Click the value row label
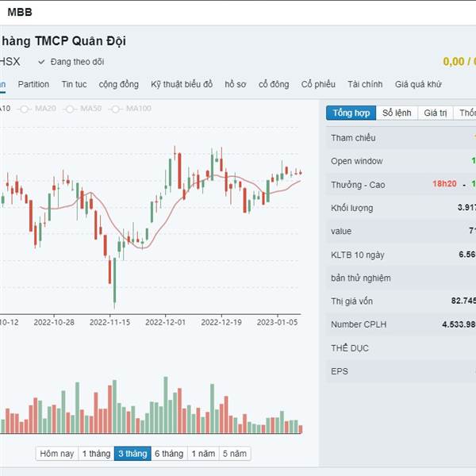 tap(341, 232)
